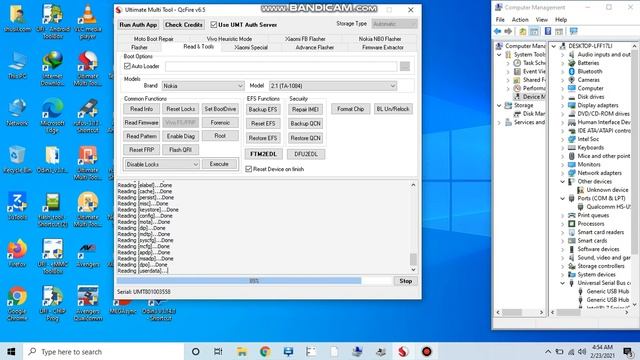Open the Brand dropdown showing Nokia
640x360 pixels.
click(x=203, y=86)
